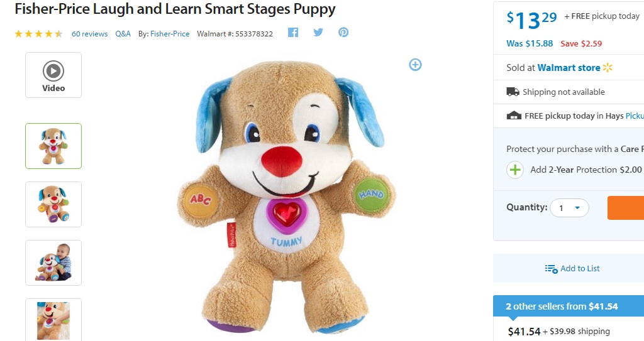Click the star rating icons

(38, 34)
